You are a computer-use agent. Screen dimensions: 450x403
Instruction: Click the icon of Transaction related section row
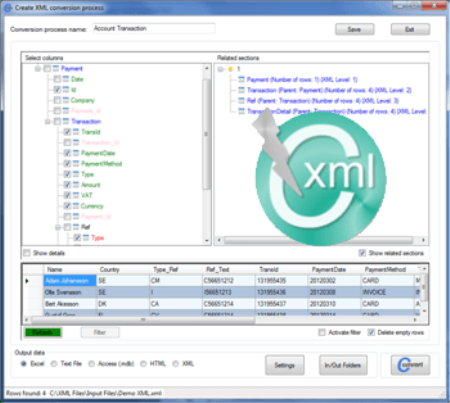pyautogui.click(x=241, y=90)
